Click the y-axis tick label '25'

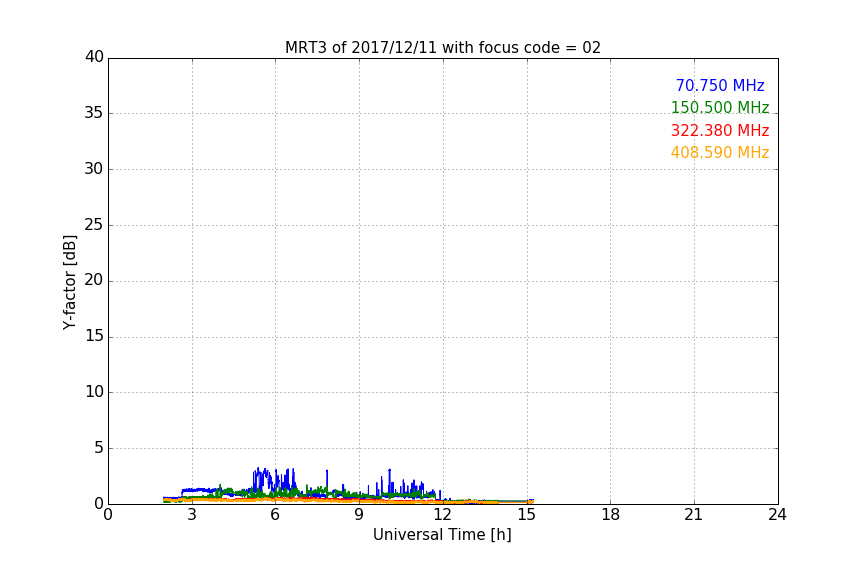pyautogui.click(x=94, y=225)
